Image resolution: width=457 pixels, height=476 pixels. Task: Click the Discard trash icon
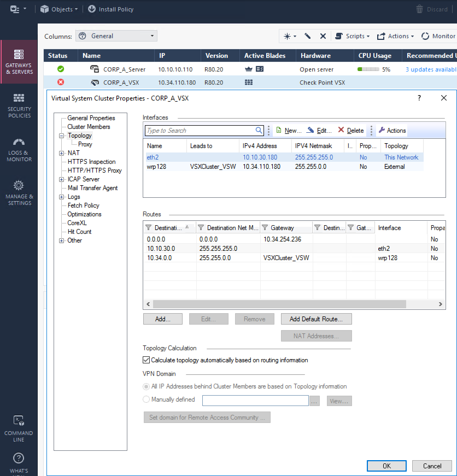(419, 9)
